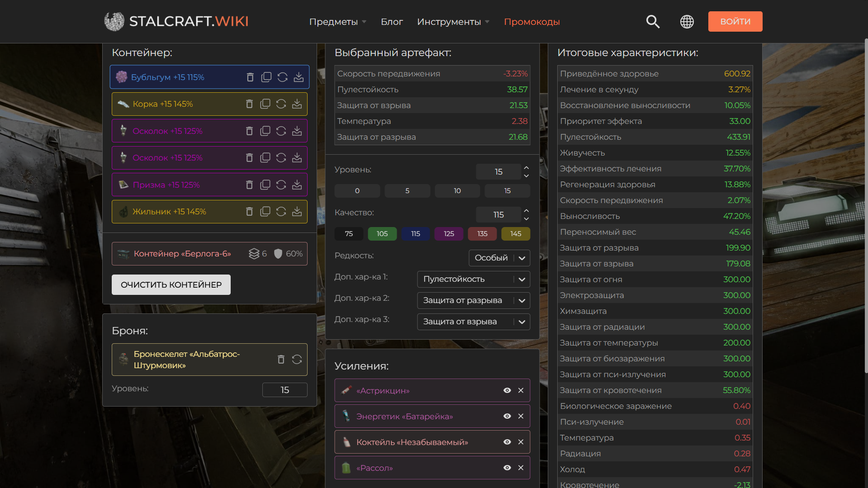Duplicate the Жильник artifact
868x488 pixels.
[x=266, y=212]
